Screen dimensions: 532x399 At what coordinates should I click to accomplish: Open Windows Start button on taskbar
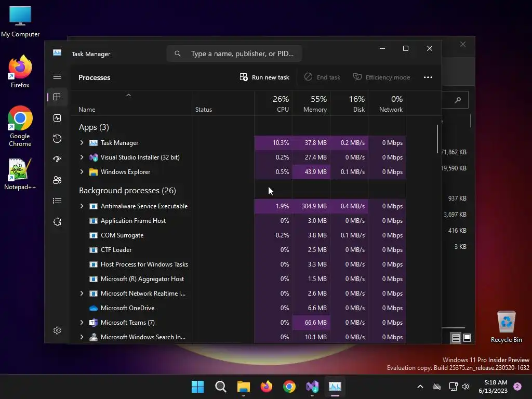(197, 387)
